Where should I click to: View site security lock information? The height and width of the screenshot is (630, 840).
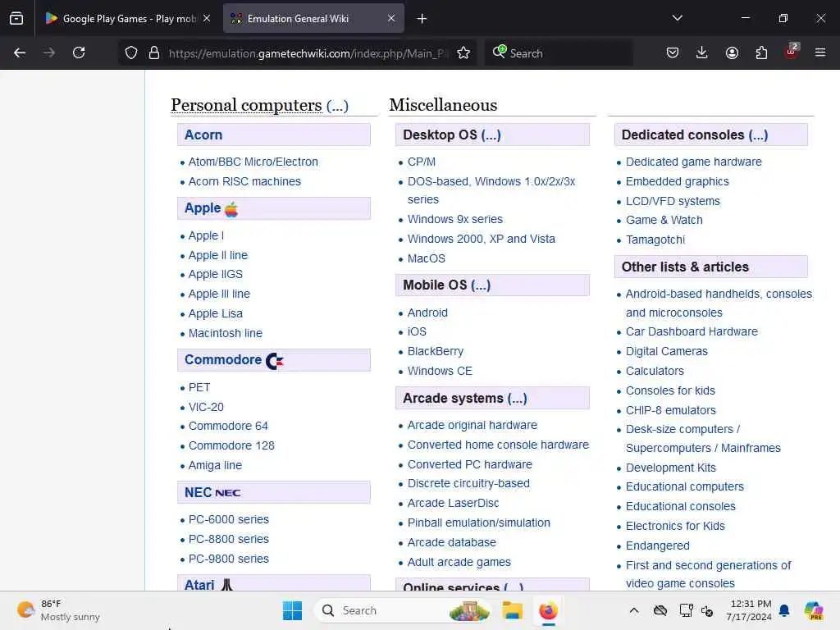(154, 52)
